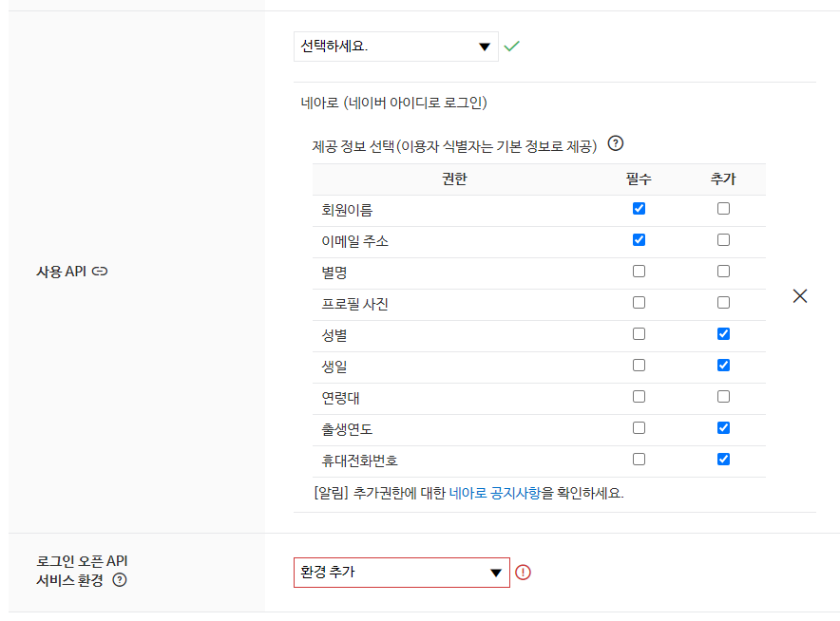
Task: Click the 성별 permission label
Action: pos(334,335)
